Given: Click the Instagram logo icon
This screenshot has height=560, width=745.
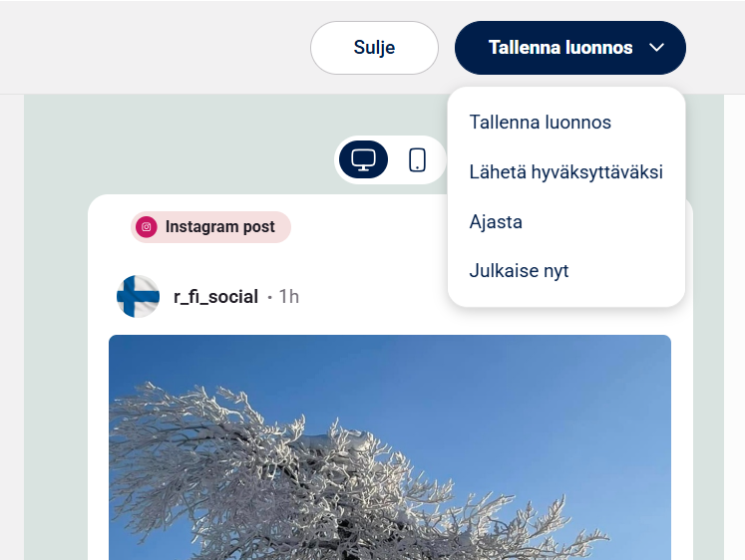Looking at the screenshot, I should [147, 227].
